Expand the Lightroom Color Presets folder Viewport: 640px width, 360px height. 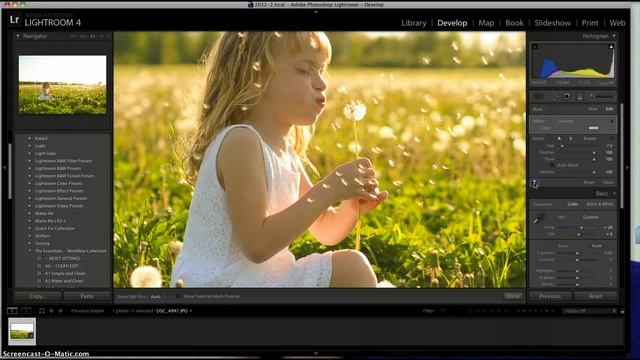pos(29,183)
